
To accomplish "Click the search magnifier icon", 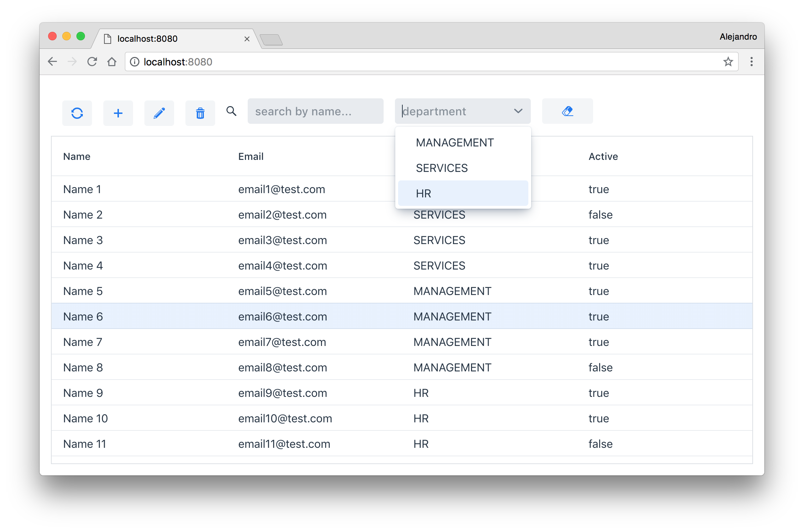I will pyautogui.click(x=231, y=112).
